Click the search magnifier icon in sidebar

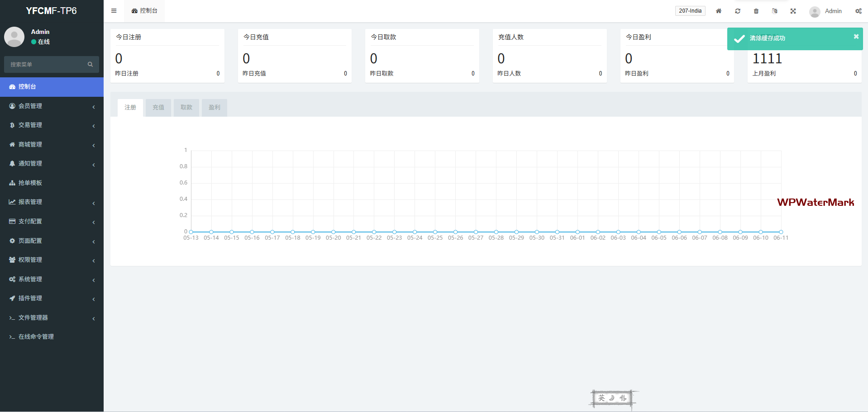click(x=90, y=64)
